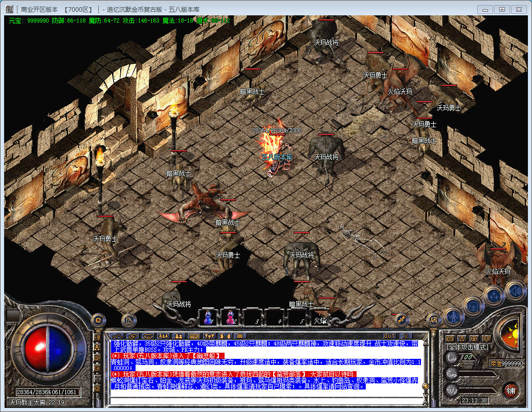Toggle the sound-wave channel icon beside chat
532x412 pixels.
[97, 337]
